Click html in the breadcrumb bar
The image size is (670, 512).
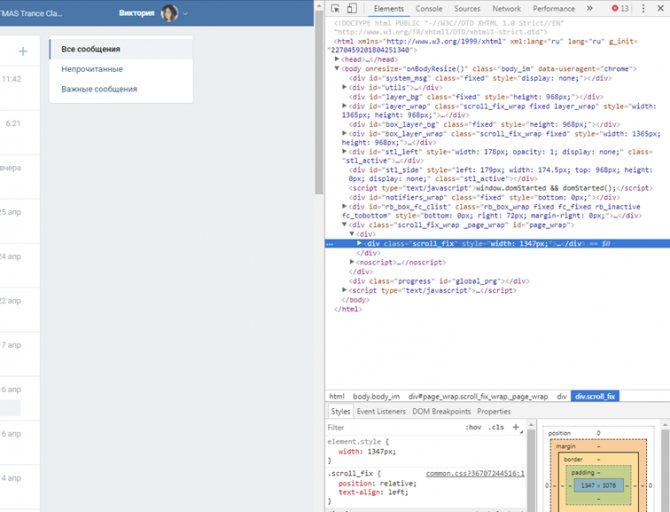pyautogui.click(x=337, y=396)
